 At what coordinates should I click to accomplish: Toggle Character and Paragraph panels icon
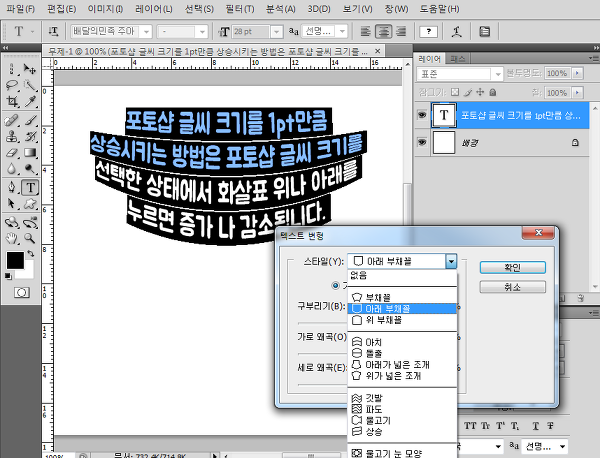[x=484, y=32]
